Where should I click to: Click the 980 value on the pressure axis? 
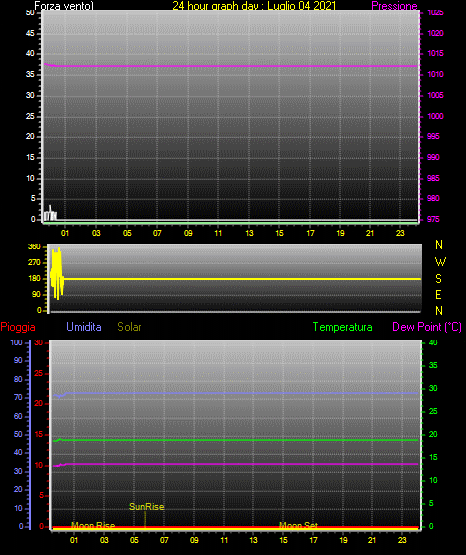433,198
